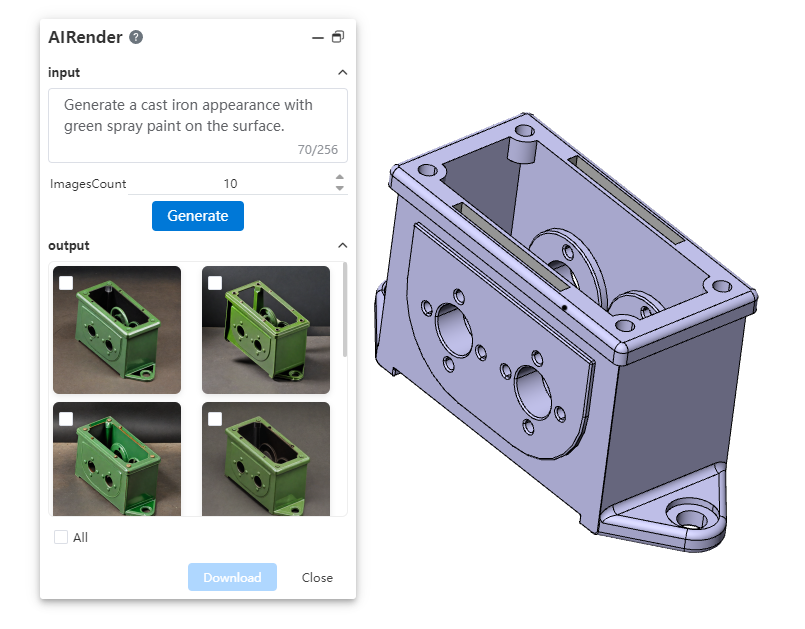Click the output list scrollbar
Image resolution: width=805 pixels, height=629 pixels.
coord(345,310)
